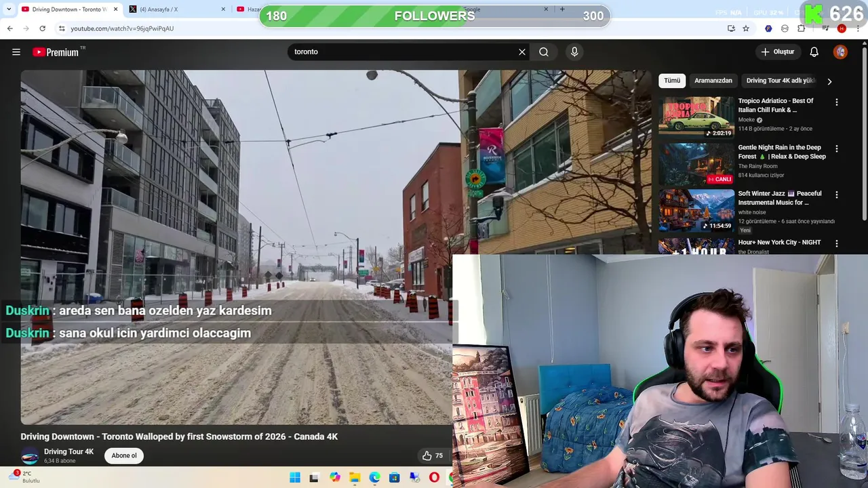The height and width of the screenshot is (488, 868).
Task: Open 'Moeke' channel name
Action: 746,120
